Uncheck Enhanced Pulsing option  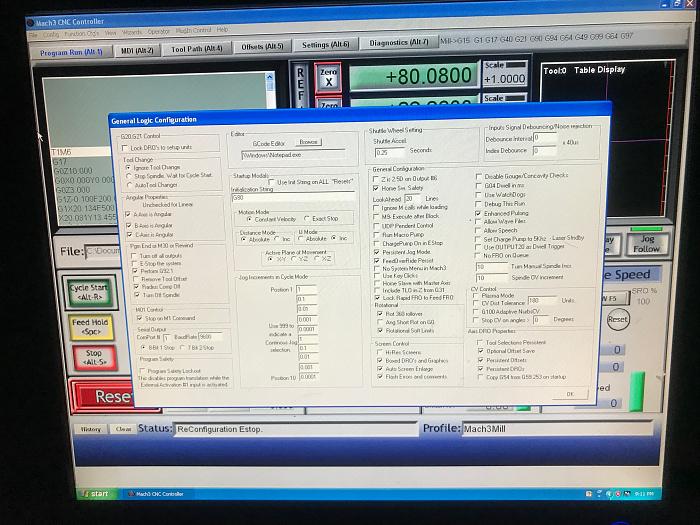[x=479, y=213]
